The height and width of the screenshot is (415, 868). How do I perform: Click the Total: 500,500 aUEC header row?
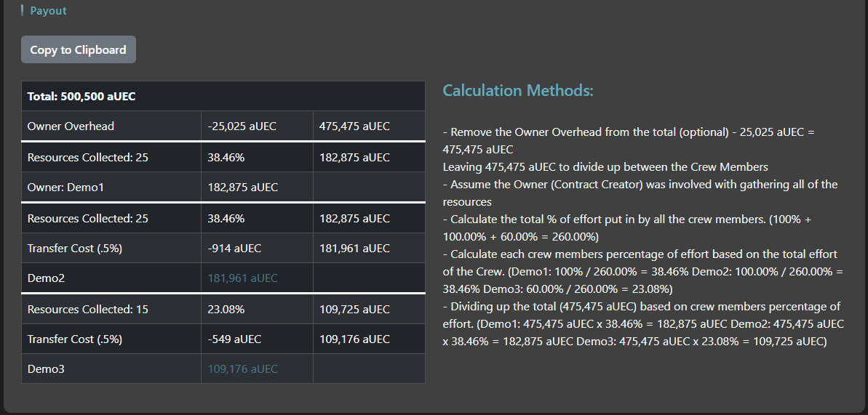(x=223, y=96)
